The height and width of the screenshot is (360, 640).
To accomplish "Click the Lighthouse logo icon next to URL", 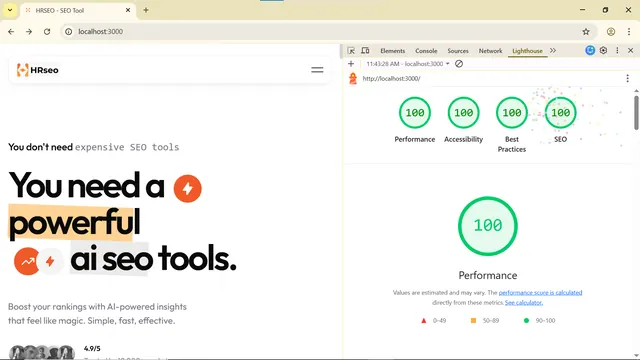I will [353, 78].
